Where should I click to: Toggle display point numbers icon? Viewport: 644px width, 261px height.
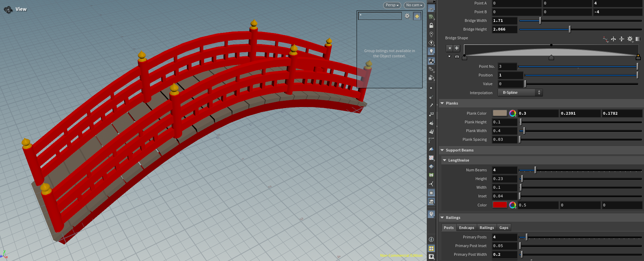click(431, 114)
